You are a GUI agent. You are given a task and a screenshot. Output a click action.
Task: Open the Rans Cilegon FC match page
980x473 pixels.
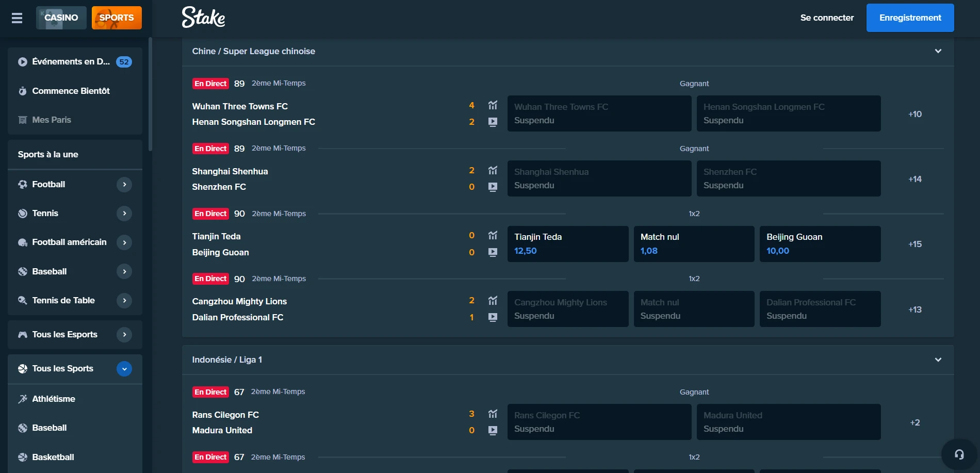click(x=225, y=415)
